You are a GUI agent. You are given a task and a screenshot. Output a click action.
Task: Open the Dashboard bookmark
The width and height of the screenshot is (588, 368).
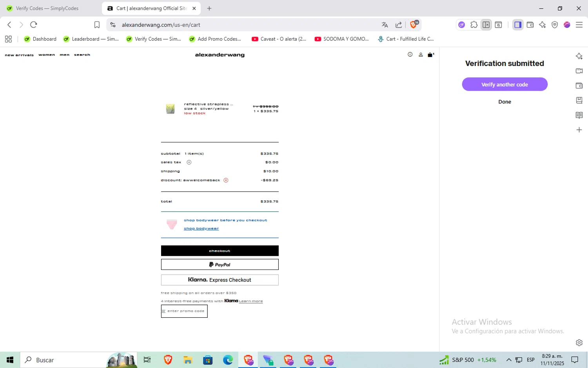click(x=40, y=39)
